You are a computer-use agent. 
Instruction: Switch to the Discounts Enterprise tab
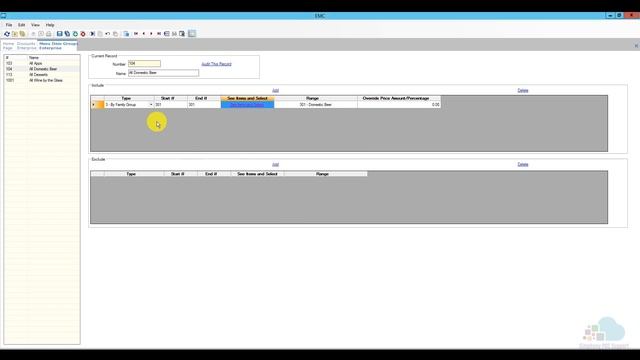tap(27, 46)
